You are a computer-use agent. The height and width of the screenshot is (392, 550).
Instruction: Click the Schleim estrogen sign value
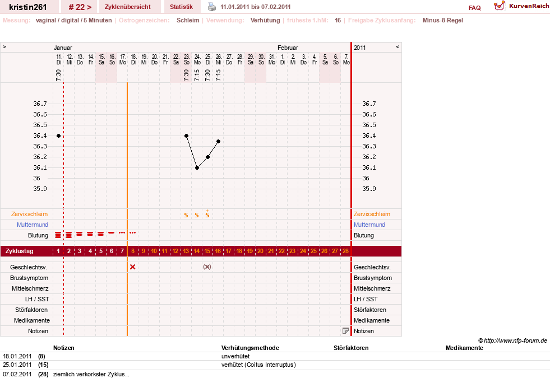coord(188,20)
